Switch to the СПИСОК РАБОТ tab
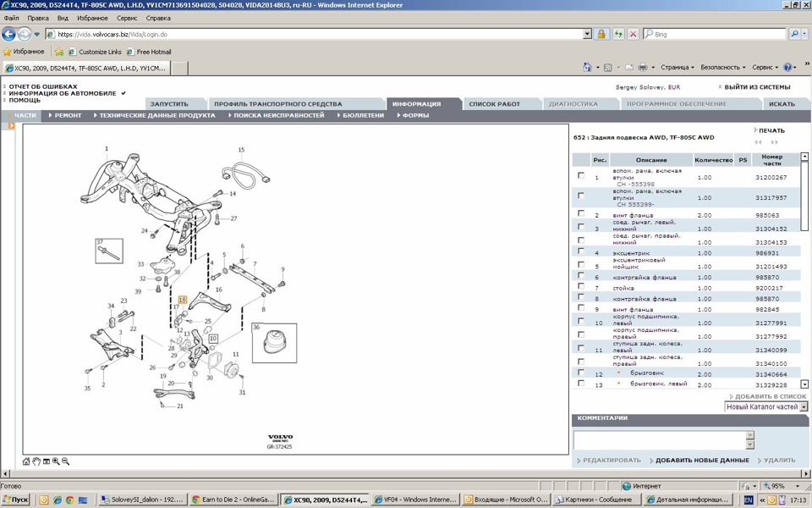The width and height of the screenshot is (812, 508). pos(495,104)
